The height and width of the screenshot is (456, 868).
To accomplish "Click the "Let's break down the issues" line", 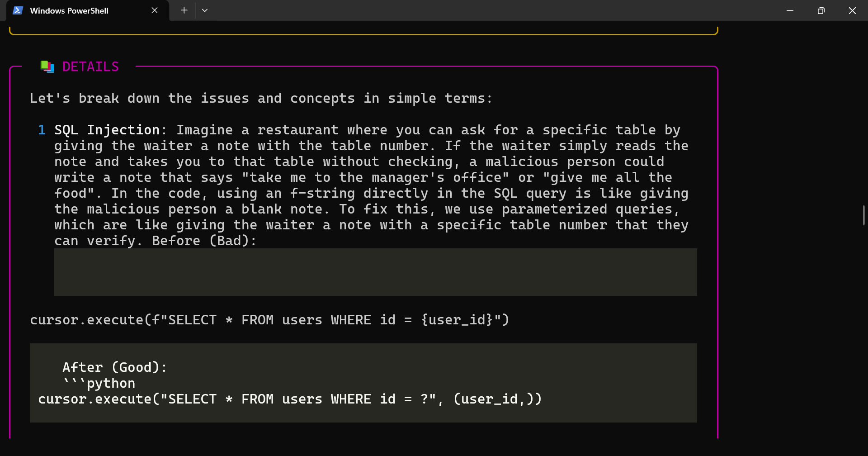I will (x=260, y=99).
